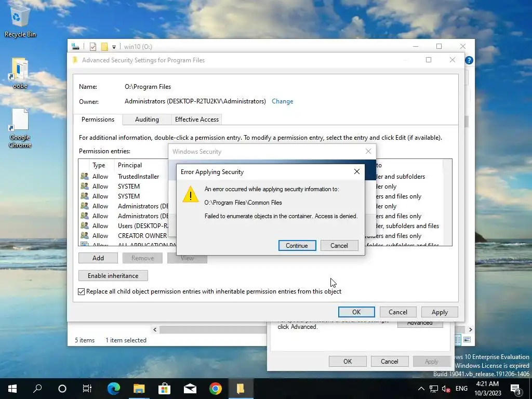Click the Principal column header

pyautogui.click(x=130, y=165)
